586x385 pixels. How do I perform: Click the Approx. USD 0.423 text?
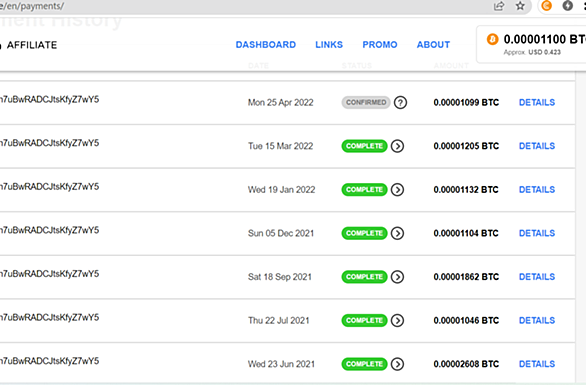coord(532,52)
